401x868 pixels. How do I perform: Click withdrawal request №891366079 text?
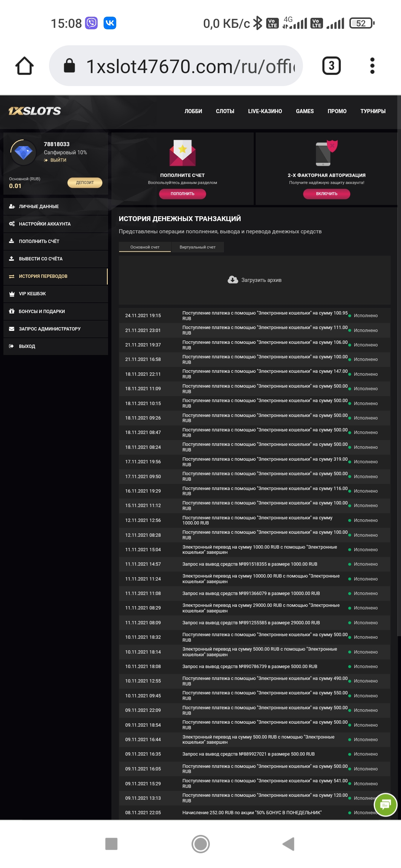pos(251,594)
